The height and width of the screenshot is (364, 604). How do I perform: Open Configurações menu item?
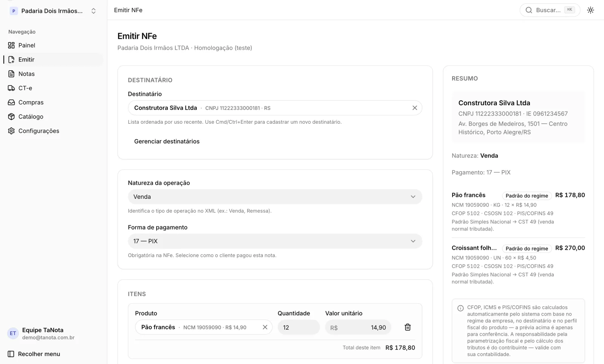point(53,131)
